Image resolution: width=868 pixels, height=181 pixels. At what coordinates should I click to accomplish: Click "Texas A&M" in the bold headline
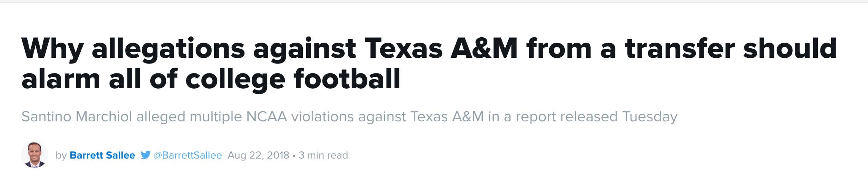click(441, 48)
